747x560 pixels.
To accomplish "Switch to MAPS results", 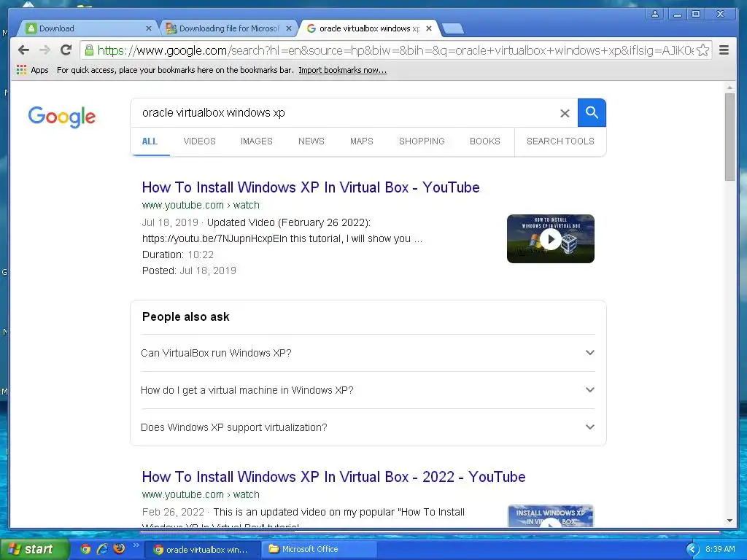I will 362,141.
